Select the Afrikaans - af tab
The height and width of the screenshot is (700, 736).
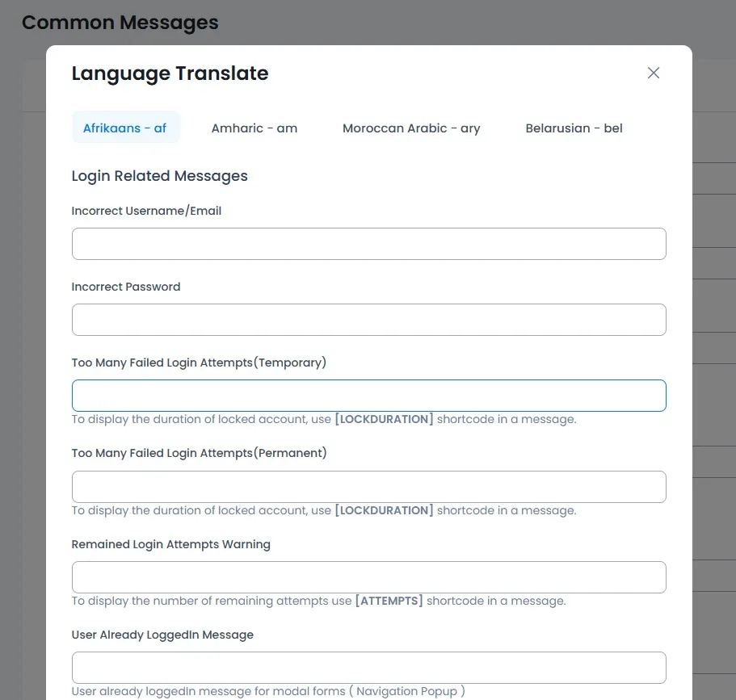click(126, 128)
